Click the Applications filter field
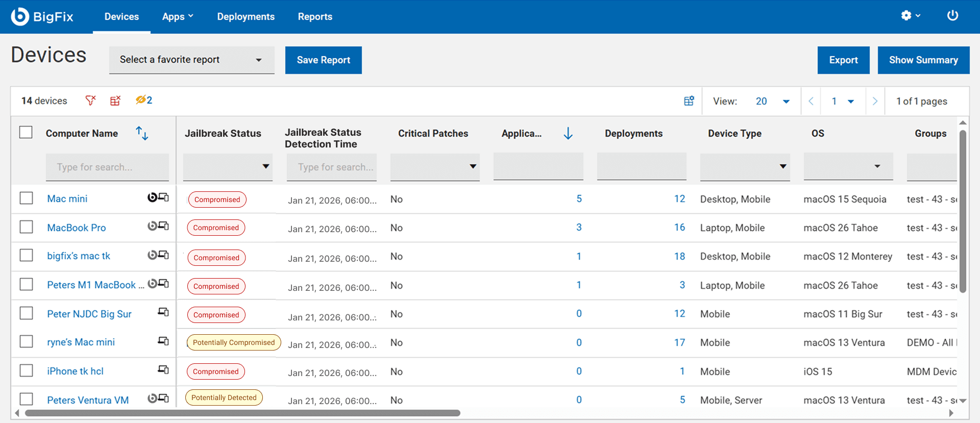Viewport: 980px width, 423px height. pos(538,166)
